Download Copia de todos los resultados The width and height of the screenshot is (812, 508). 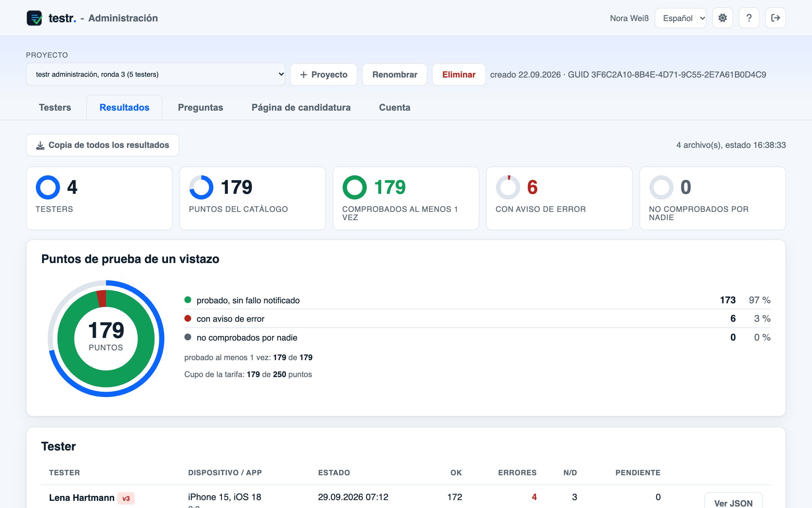click(x=103, y=145)
